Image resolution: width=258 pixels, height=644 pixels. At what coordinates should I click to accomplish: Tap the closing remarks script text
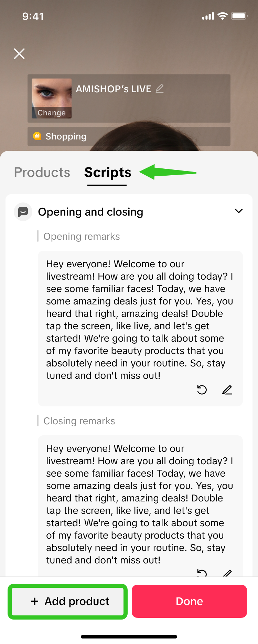tap(139, 504)
